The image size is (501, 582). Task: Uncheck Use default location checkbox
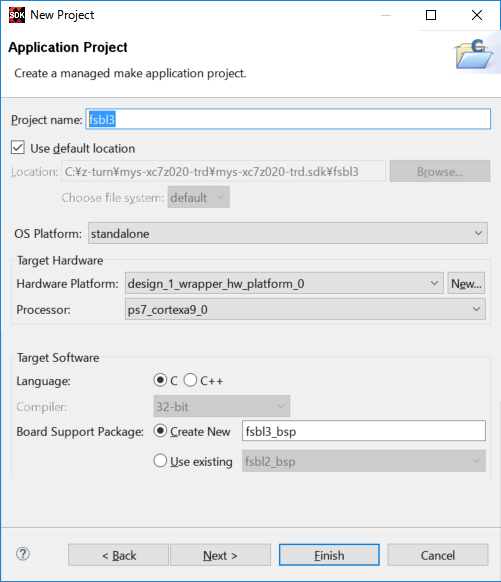coord(18,148)
